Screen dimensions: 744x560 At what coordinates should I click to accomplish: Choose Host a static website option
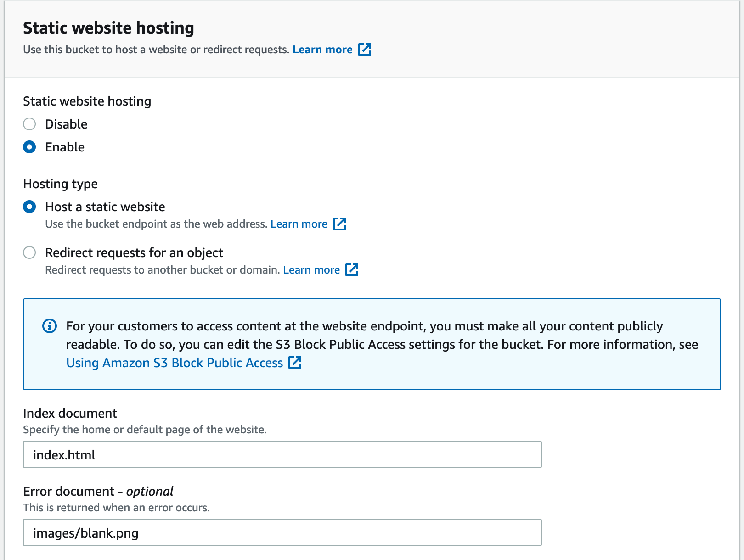[29, 207]
